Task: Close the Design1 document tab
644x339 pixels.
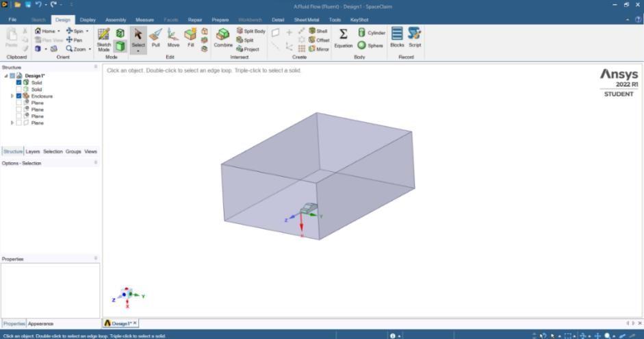Action: [135, 323]
